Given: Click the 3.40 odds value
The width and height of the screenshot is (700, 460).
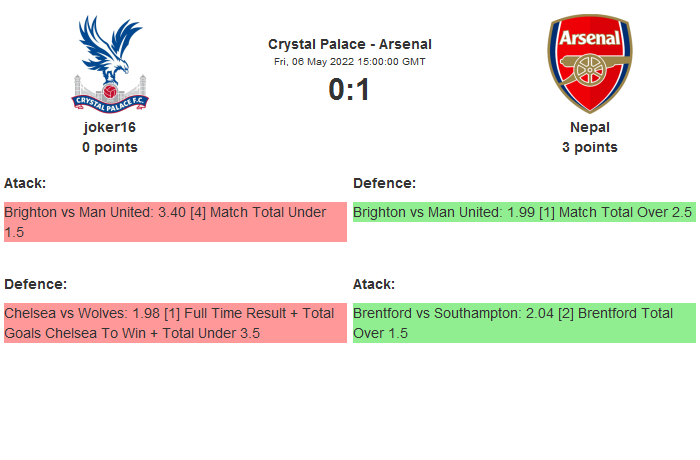Looking at the screenshot, I should tap(174, 212).
